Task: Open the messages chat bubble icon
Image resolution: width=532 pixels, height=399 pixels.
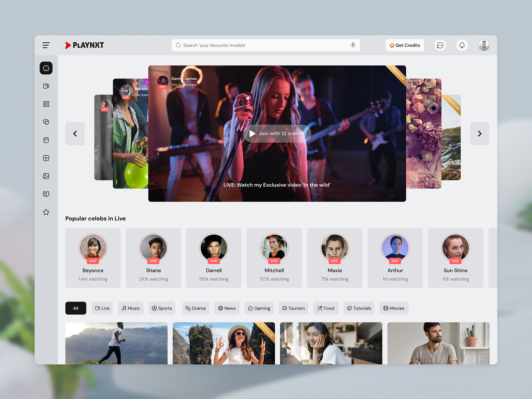Action: [440, 45]
